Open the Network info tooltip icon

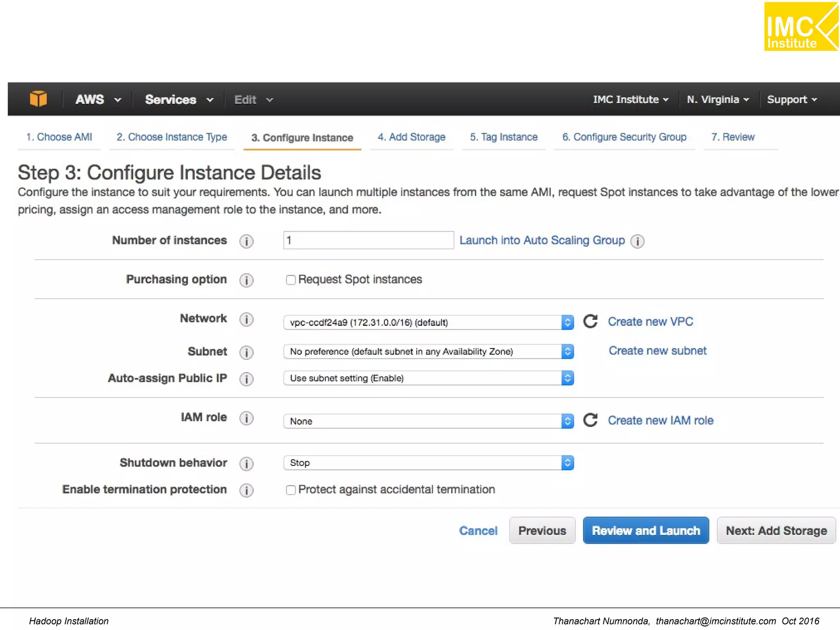click(x=246, y=319)
